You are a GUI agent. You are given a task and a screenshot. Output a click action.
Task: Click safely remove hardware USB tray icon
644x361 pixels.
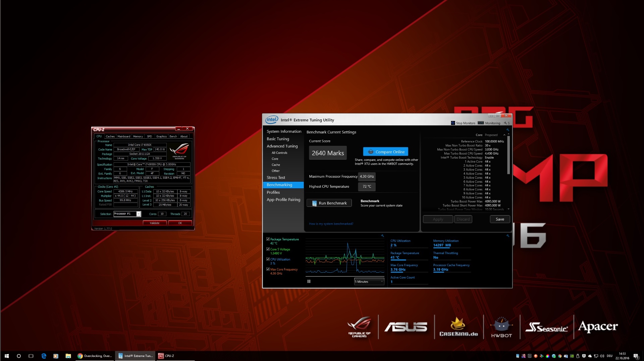[x=578, y=356]
